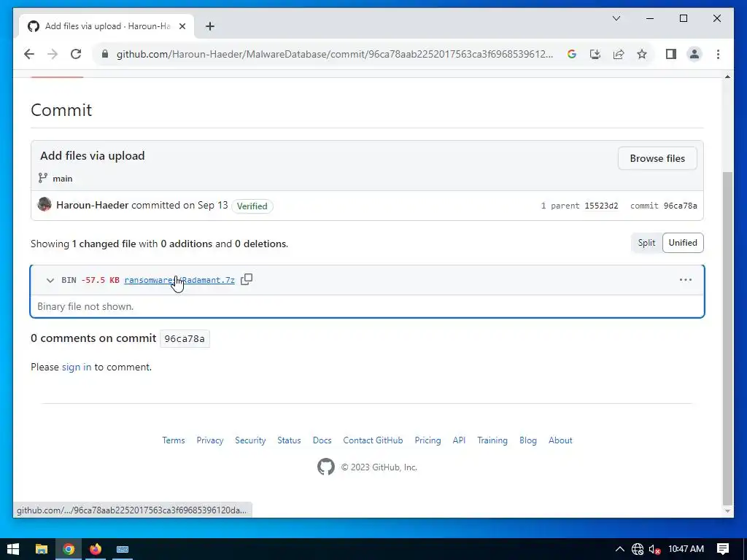The image size is (747, 560).
Task: Switch diff view to Unified
Action: 683,243
